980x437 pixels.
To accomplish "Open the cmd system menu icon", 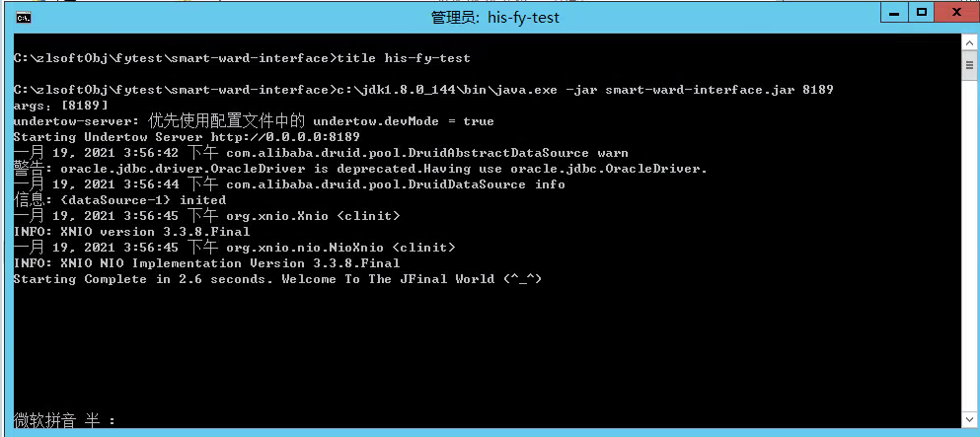I will pyautogui.click(x=24, y=18).
